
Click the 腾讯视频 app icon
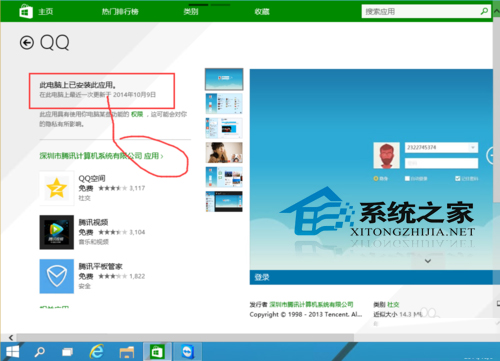[56, 232]
